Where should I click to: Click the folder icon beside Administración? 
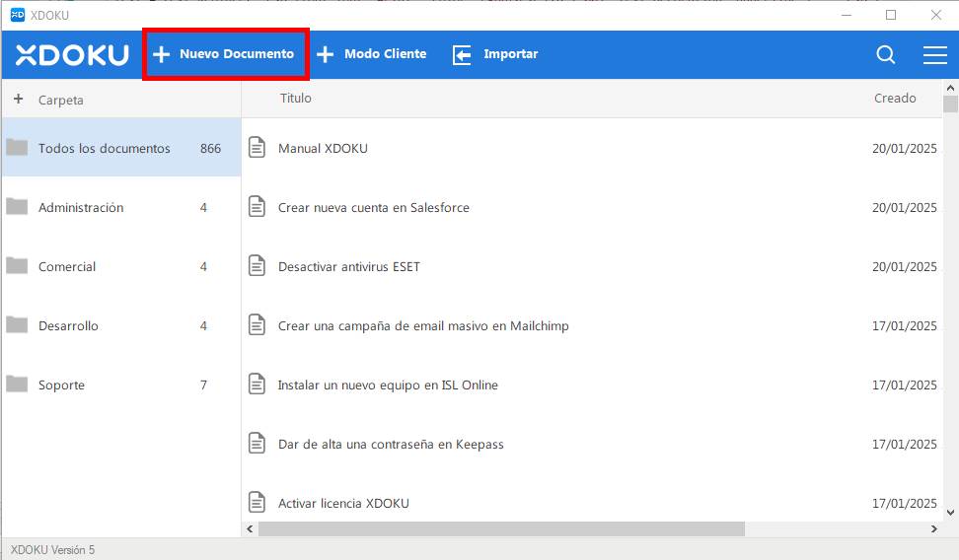[x=17, y=207]
